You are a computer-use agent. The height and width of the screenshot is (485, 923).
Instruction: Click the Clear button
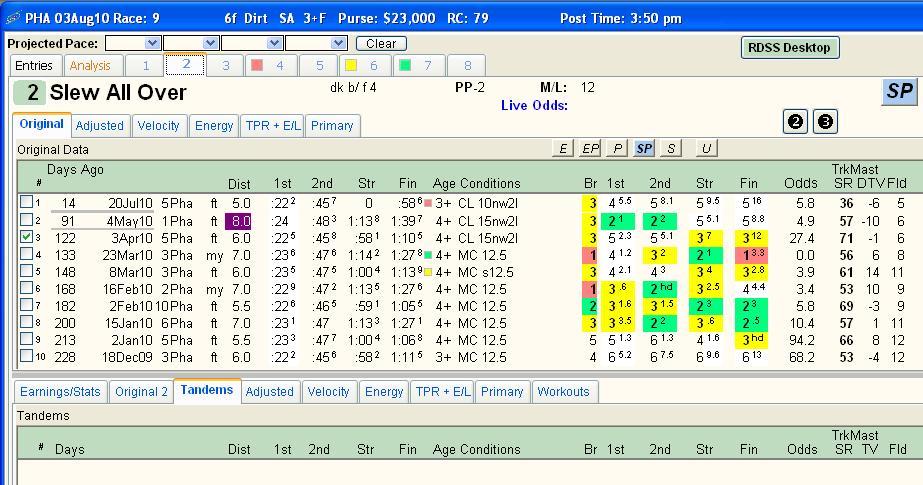click(381, 44)
